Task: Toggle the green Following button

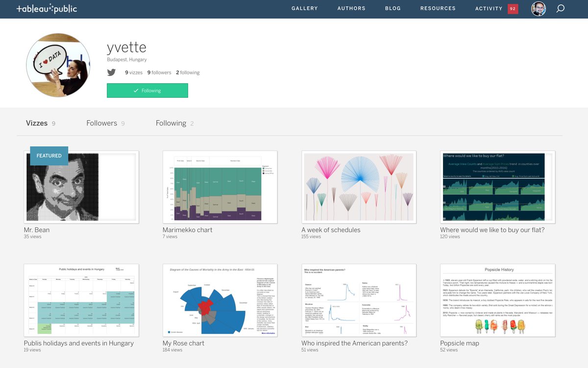Action: 147,91
